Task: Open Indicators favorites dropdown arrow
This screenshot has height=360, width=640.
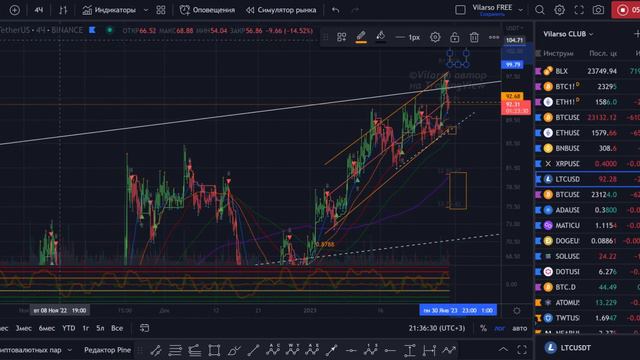Action: [x=146, y=10]
